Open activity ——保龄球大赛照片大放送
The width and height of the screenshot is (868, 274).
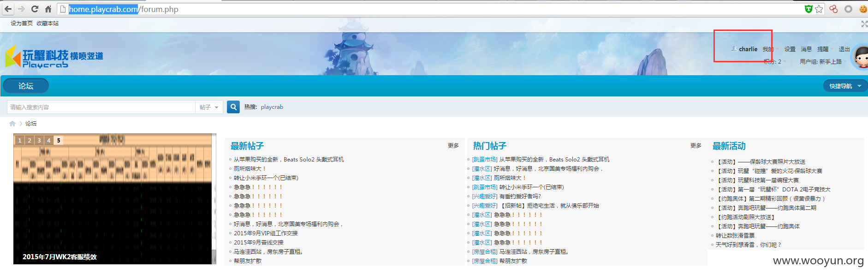point(761,162)
